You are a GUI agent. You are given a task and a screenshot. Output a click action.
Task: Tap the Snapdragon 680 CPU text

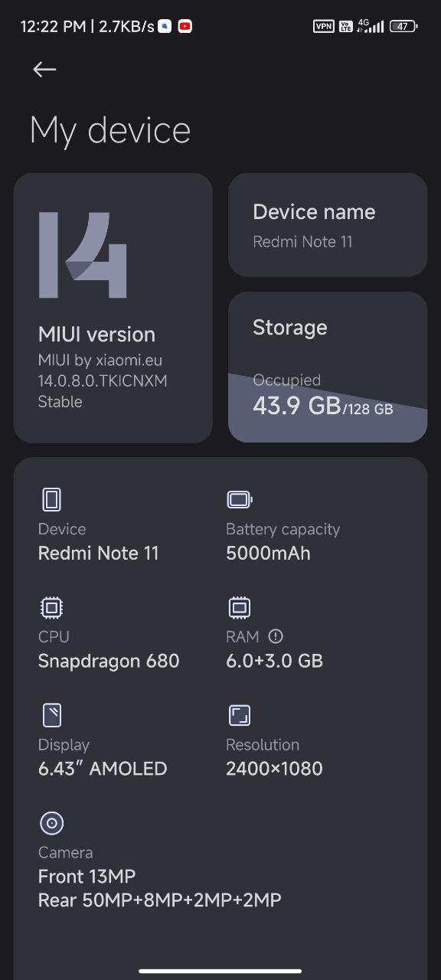pos(109,661)
